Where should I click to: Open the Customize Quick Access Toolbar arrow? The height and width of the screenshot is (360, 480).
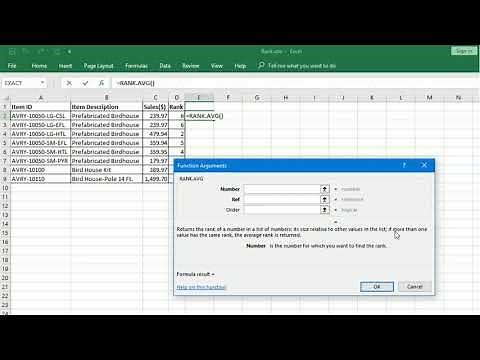coord(70,52)
